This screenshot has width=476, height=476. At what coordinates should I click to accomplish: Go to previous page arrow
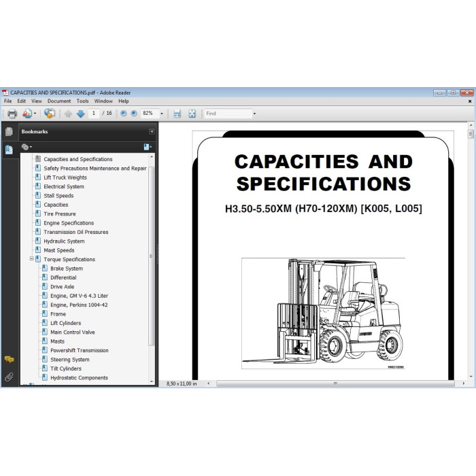tap(68, 114)
